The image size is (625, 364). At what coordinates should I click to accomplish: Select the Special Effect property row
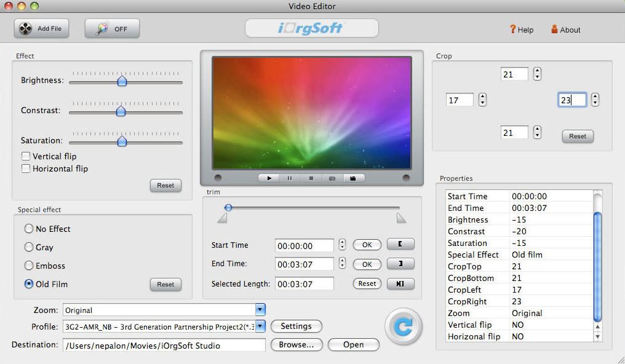click(x=520, y=255)
